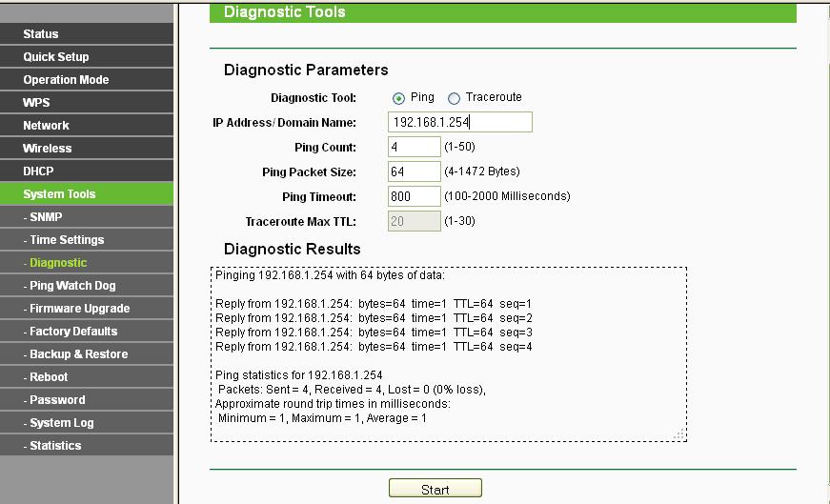Open the Network menu
The width and height of the screenshot is (830, 504).
[x=87, y=126]
